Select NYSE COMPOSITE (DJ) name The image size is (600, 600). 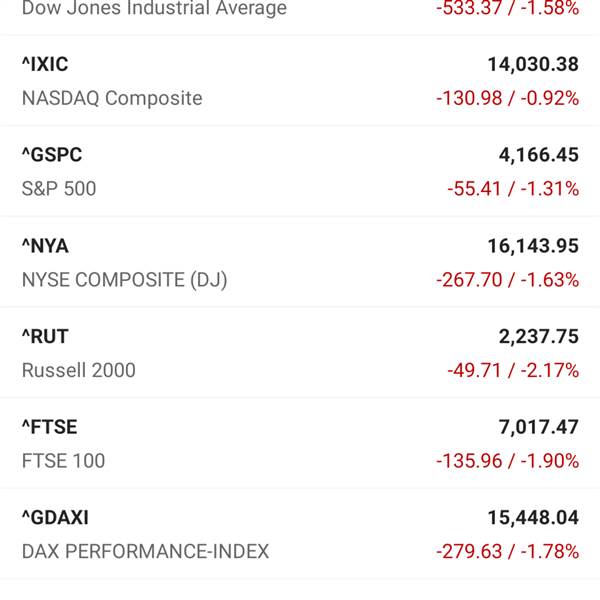click(125, 280)
